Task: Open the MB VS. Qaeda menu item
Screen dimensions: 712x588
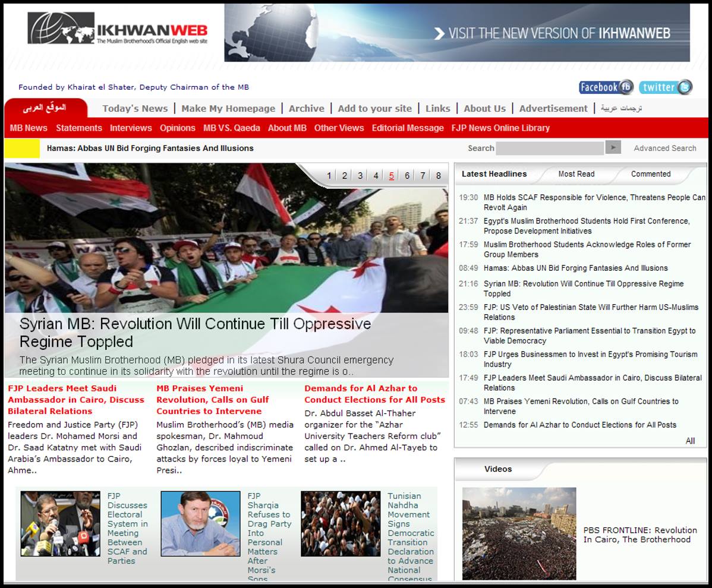Action: point(231,128)
